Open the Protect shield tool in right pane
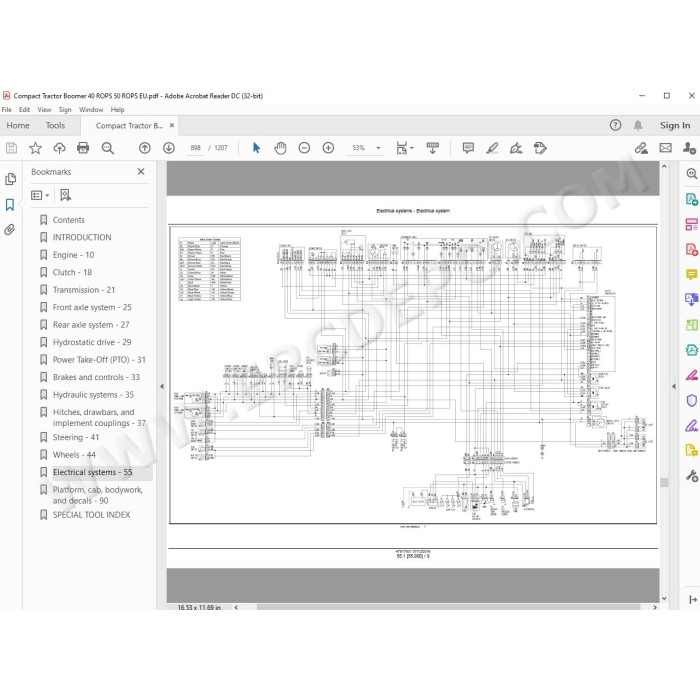The image size is (700, 700). pyautogui.click(x=692, y=400)
